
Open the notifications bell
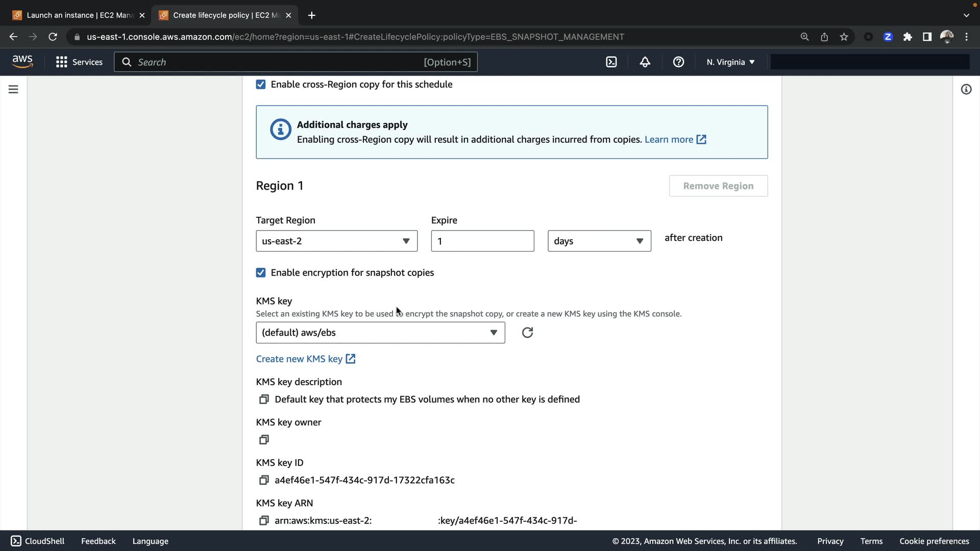(x=645, y=62)
